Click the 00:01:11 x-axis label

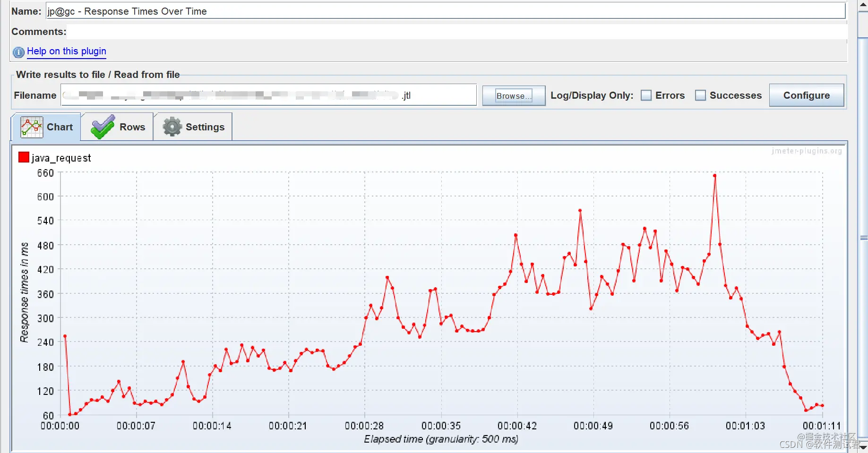click(x=822, y=426)
